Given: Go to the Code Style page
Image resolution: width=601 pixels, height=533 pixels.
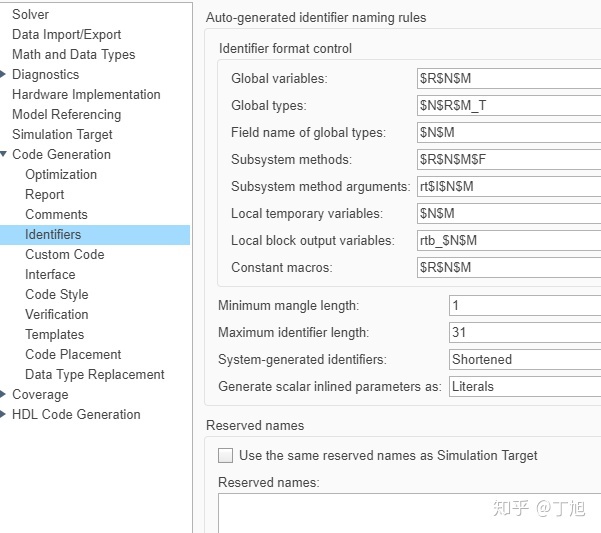Looking at the screenshot, I should [x=56, y=295].
